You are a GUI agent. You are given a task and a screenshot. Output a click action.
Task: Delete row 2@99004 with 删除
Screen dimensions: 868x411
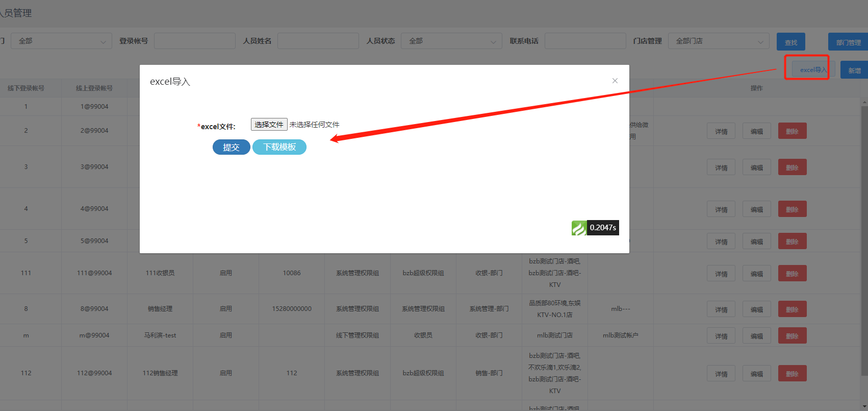pos(793,131)
